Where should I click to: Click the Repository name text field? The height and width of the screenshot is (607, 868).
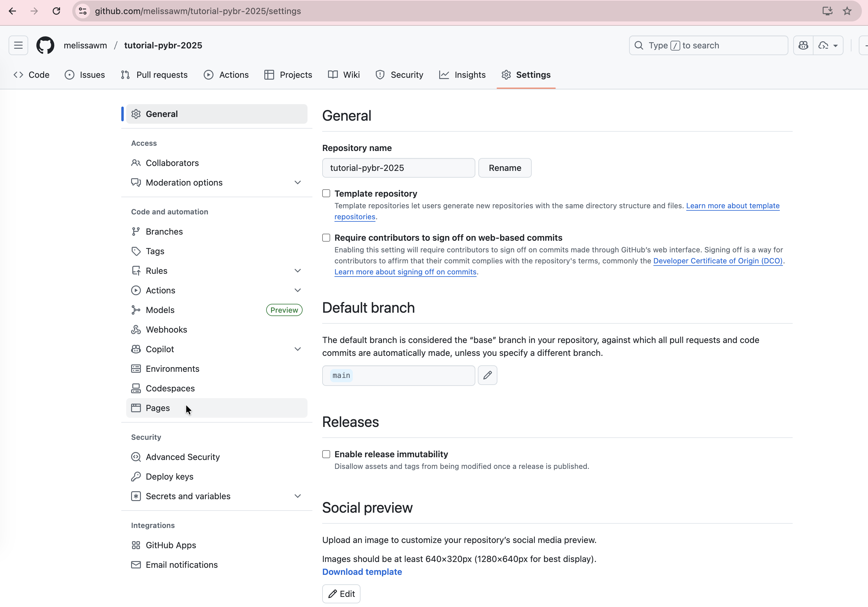[x=398, y=168]
